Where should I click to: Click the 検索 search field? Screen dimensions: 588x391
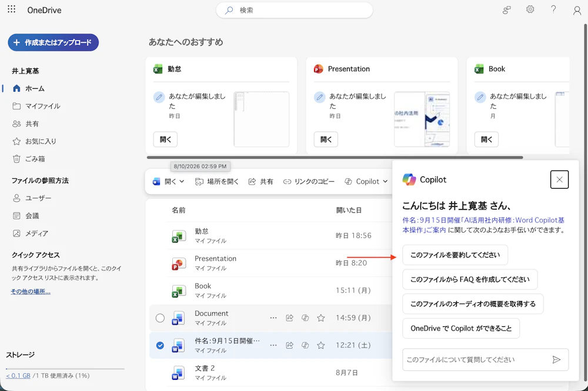click(295, 10)
